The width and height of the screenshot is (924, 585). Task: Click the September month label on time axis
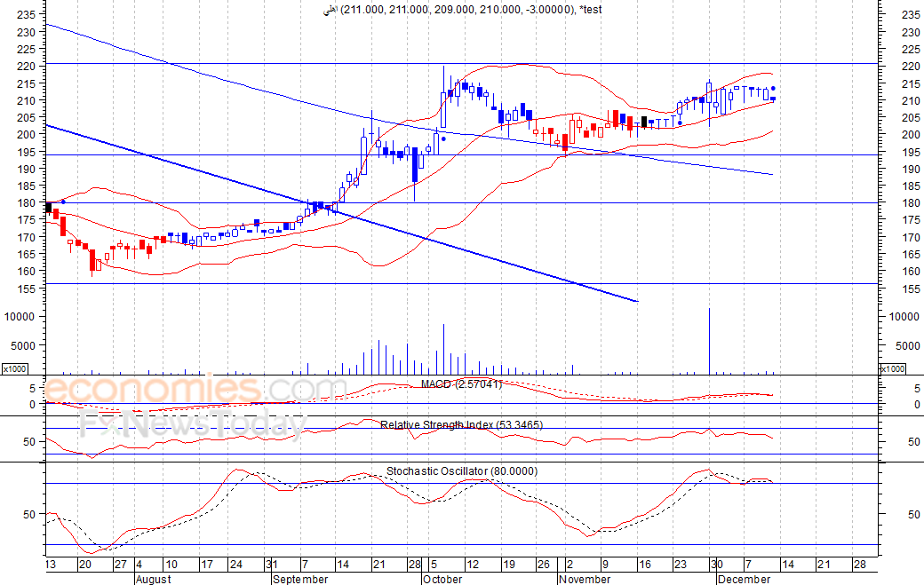click(x=300, y=579)
